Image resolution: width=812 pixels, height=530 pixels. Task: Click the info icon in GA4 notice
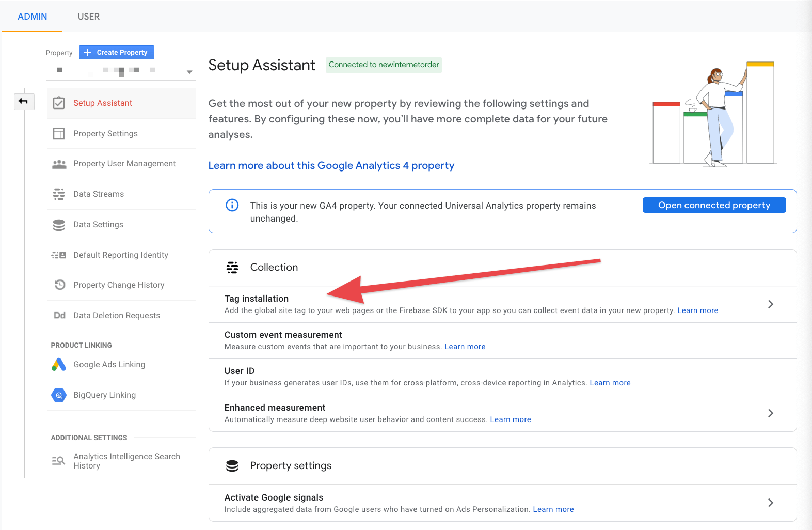pos(232,205)
